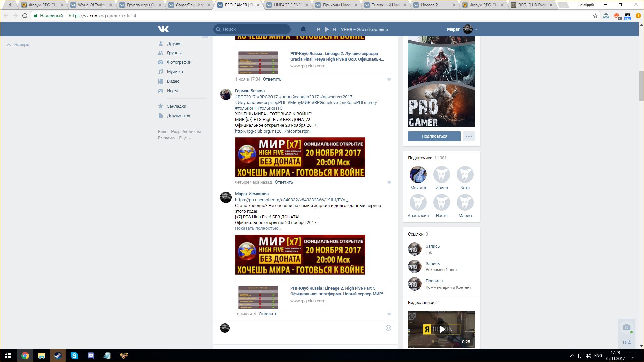Open the Марат profile dropdown menu
The image size is (644, 362).
[x=462, y=29]
